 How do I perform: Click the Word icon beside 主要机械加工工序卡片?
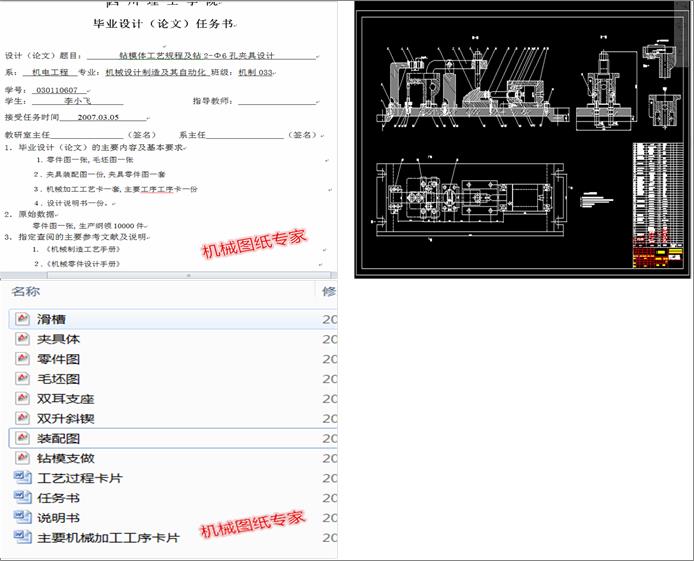pyautogui.click(x=23, y=538)
